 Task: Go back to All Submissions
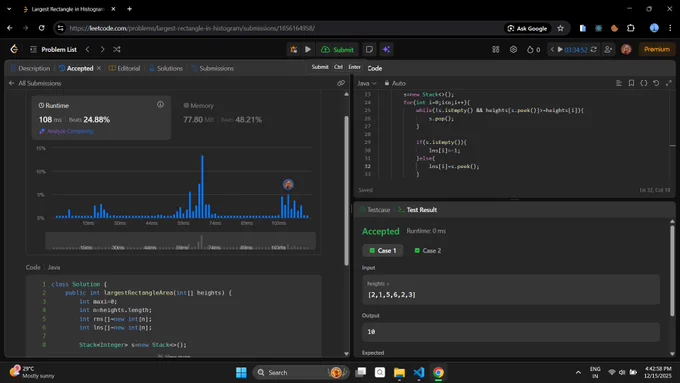point(35,83)
